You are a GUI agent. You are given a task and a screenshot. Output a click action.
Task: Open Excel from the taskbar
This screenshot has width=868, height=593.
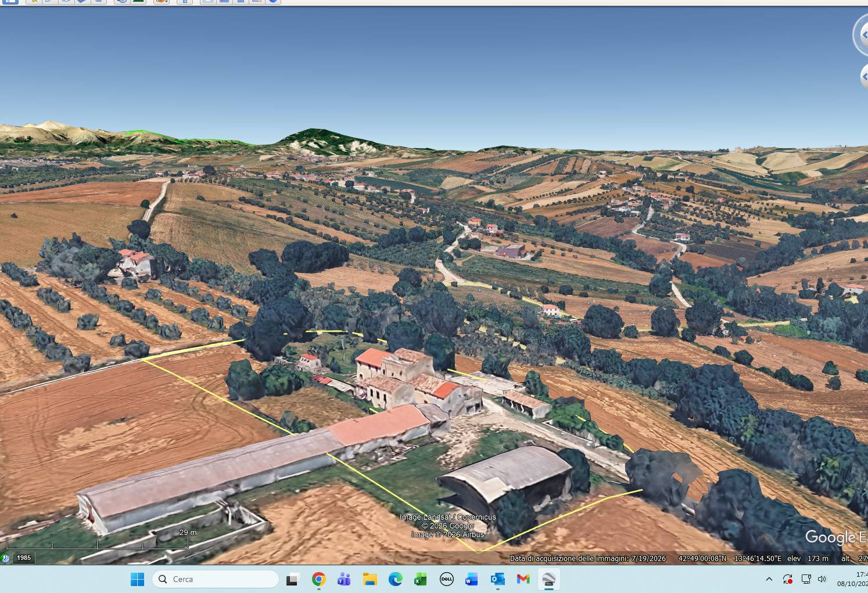(421, 579)
